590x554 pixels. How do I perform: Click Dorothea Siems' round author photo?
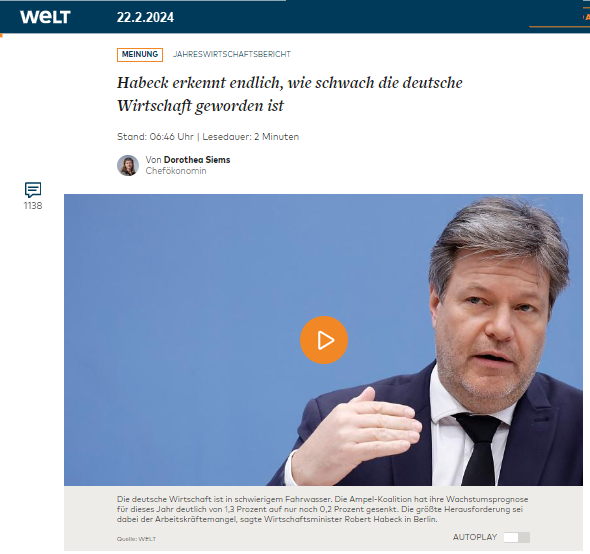click(128, 165)
